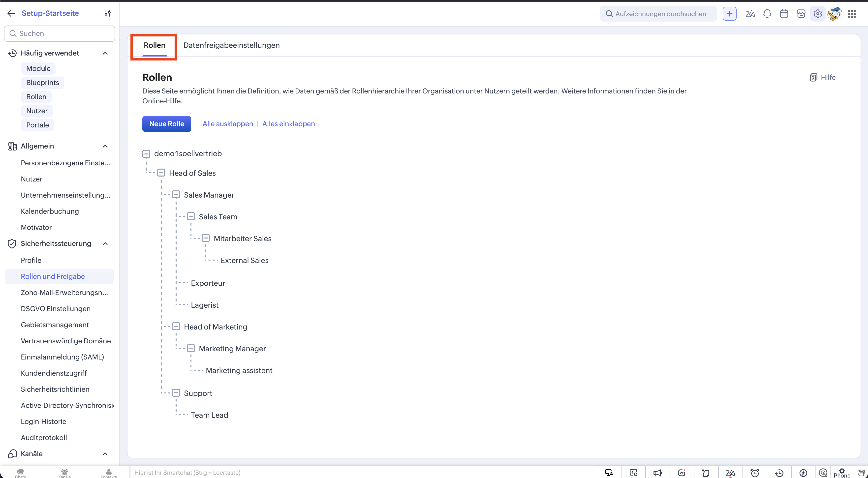Image resolution: width=868 pixels, height=478 pixels.
Task: Click the Module quick chip
Action: 38,69
